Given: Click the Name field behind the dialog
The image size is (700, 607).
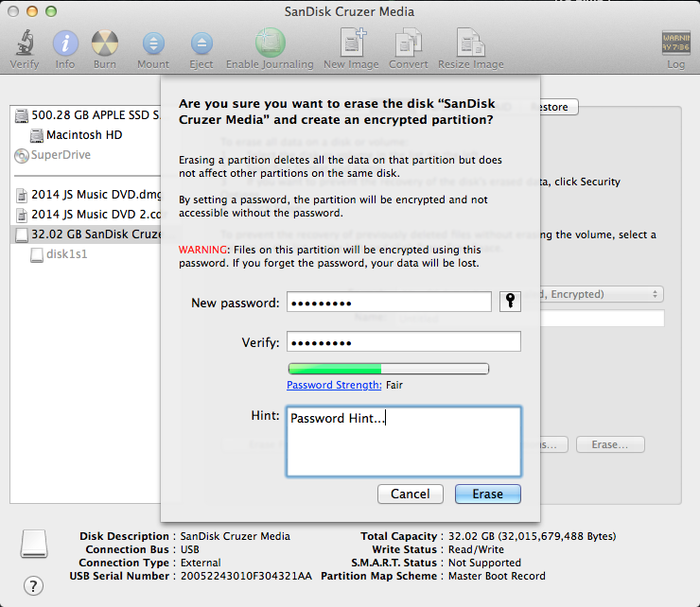Looking at the screenshot, I should 602,319.
